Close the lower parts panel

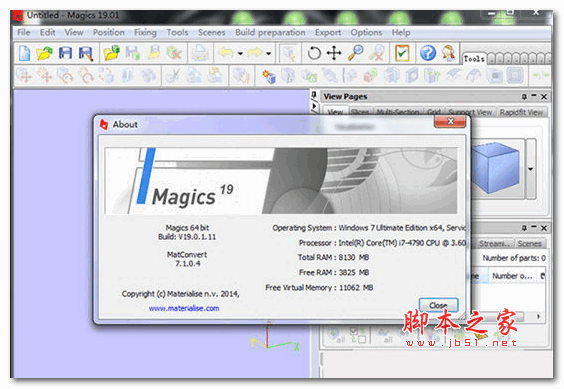pyautogui.click(x=544, y=228)
